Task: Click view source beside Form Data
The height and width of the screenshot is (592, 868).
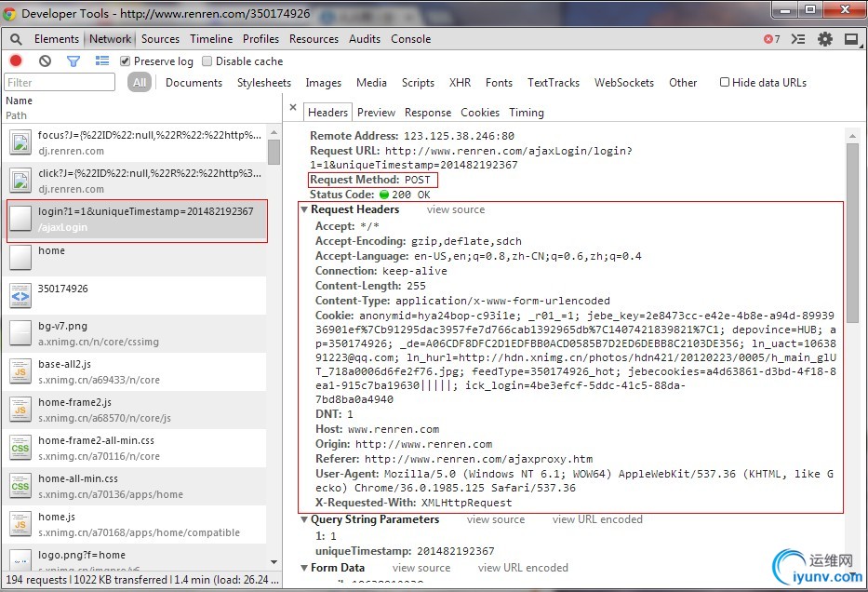Action: (421, 568)
